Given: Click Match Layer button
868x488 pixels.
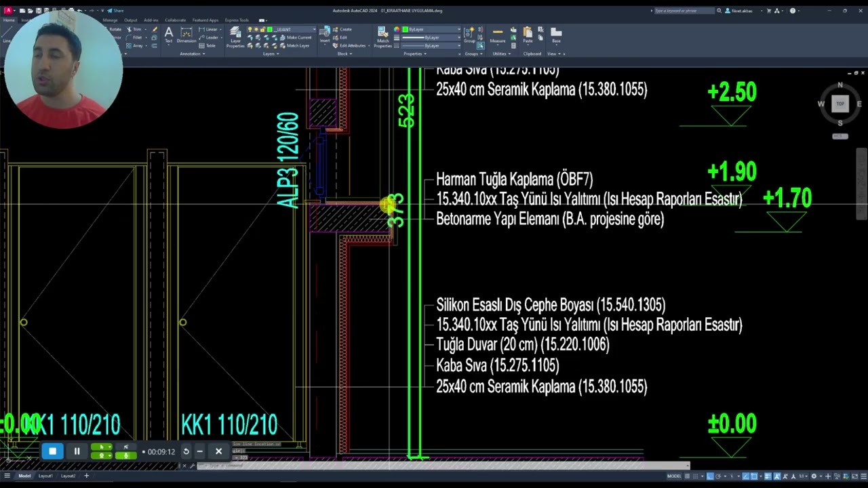Looking at the screenshot, I should 294,46.
